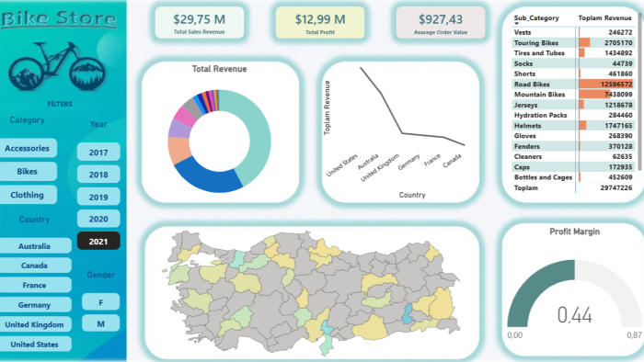Click the blue highlighted province on map
Image resolution: width=644 pixels, height=362 pixels.
point(408,313)
